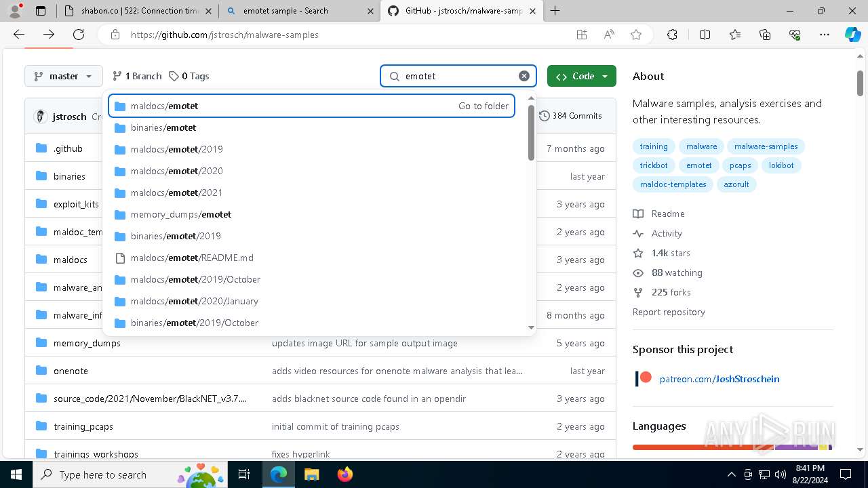View 0 Tags link

189,76
